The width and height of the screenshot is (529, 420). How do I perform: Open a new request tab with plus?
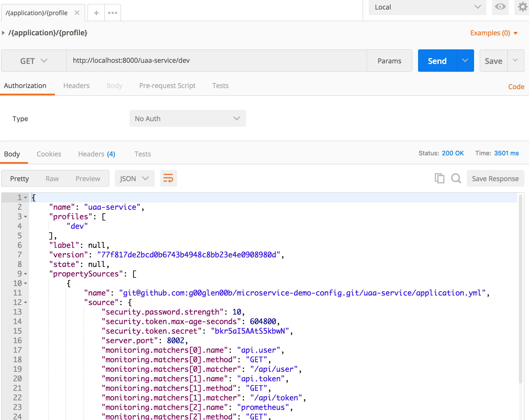96,13
